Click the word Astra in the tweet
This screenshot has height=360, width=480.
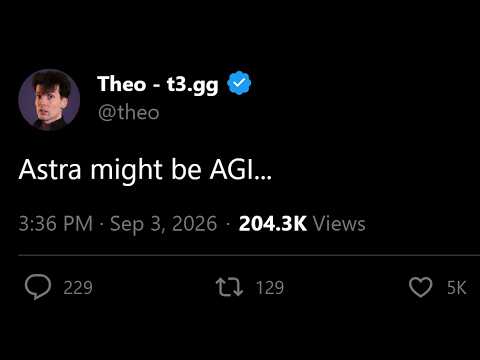click(x=50, y=170)
